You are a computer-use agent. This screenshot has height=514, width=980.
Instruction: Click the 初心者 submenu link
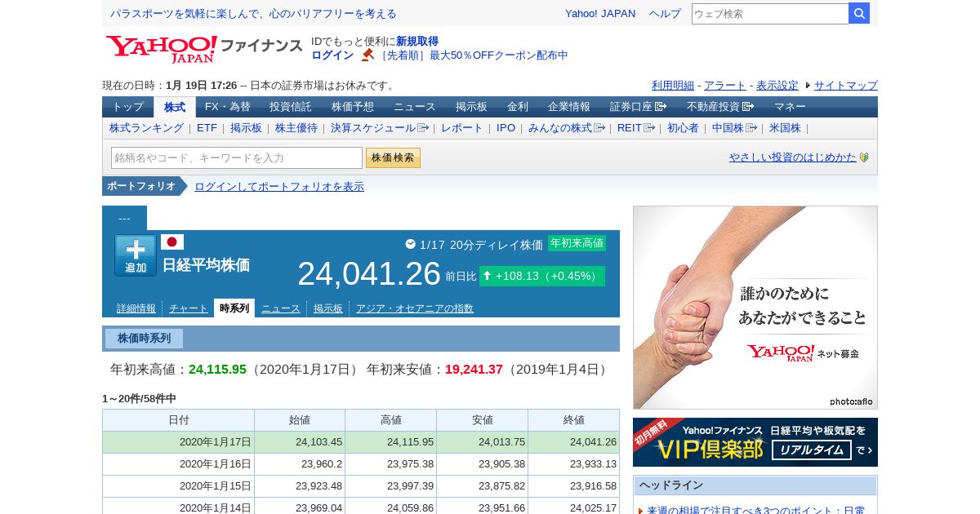pos(683,128)
